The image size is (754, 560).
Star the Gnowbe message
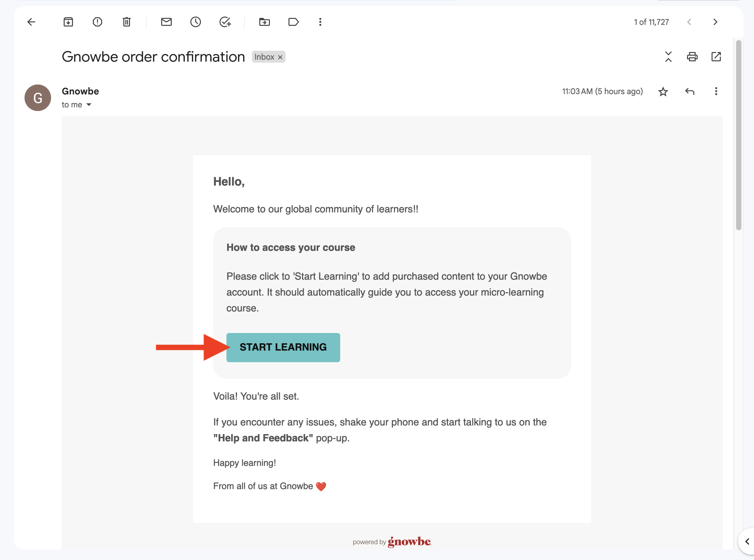[663, 91]
